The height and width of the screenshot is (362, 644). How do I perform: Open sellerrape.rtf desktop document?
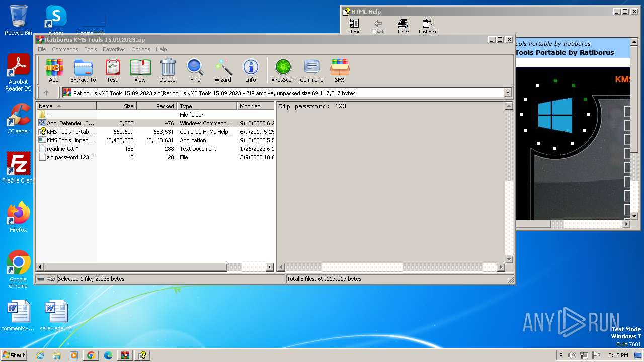(x=56, y=316)
